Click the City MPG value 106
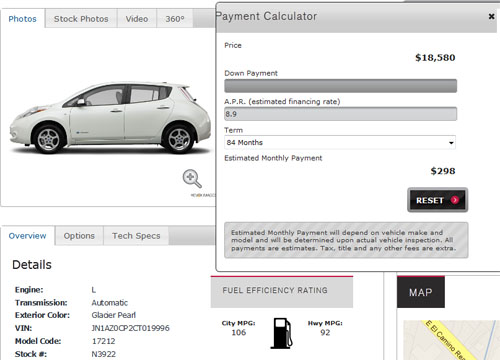Viewport: 500px width, 360px height. [239, 332]
